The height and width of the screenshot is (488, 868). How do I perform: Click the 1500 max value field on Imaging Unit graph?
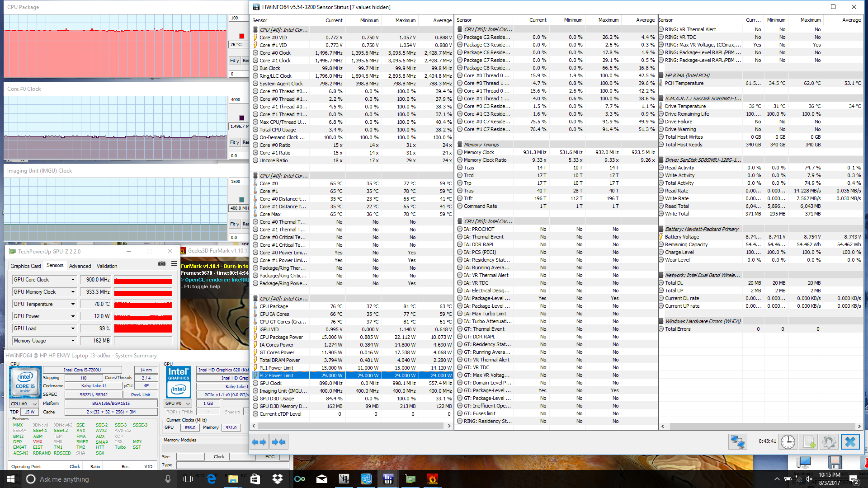pyautogui.click(x=239, y=182)
